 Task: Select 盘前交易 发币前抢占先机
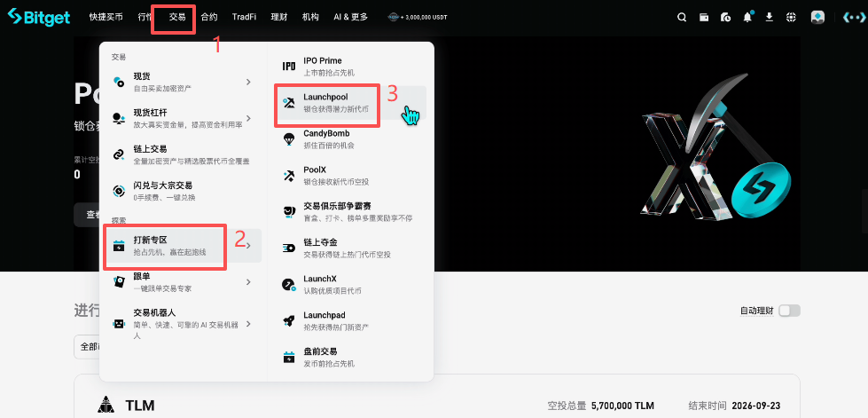(350, 357)
